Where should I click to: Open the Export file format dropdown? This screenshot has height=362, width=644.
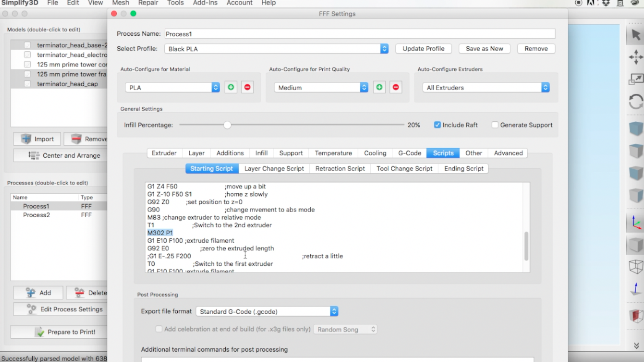[x=267, y=311]
